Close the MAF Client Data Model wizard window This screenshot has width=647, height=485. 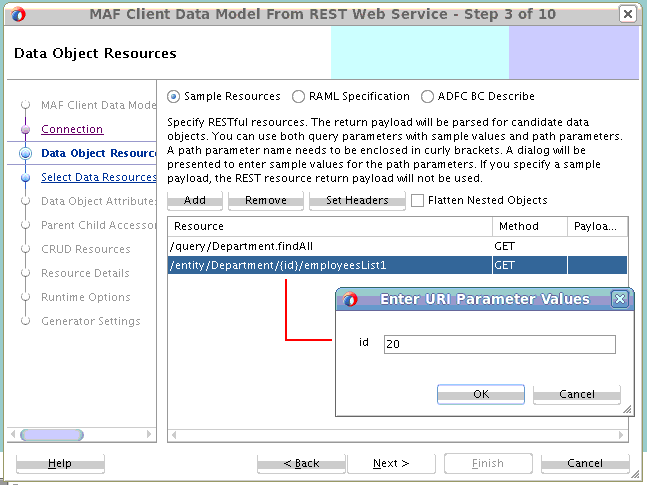tap(628, 14)
